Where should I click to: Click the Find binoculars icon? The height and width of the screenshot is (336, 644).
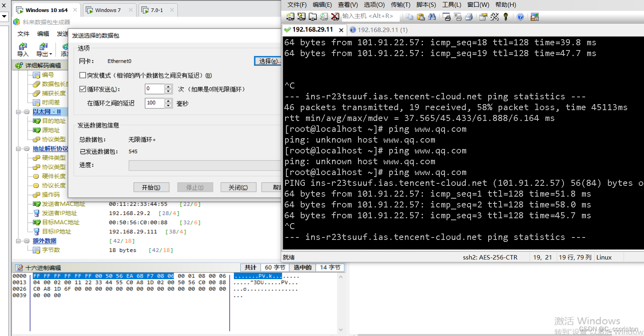[432, 16]
